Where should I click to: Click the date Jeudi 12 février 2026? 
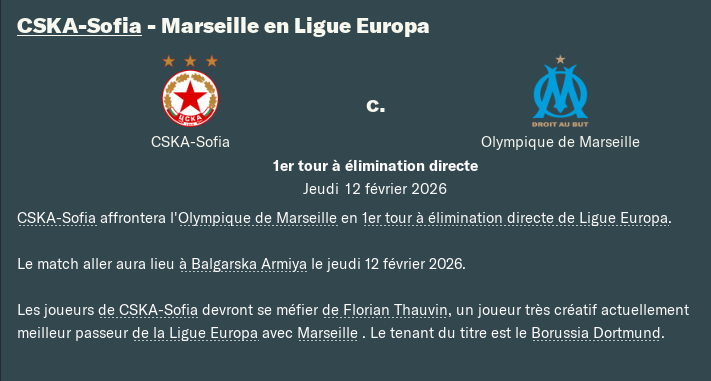click(x=375, y=188)
